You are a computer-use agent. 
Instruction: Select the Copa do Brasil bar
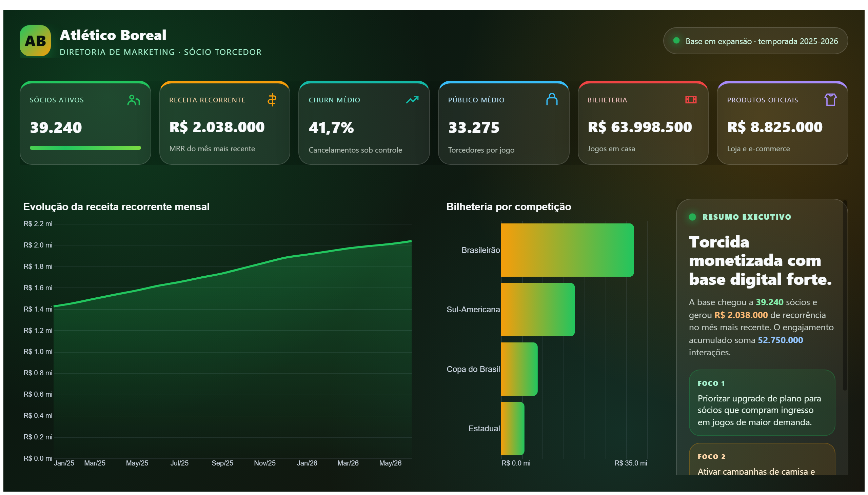[x=519, y=369]
